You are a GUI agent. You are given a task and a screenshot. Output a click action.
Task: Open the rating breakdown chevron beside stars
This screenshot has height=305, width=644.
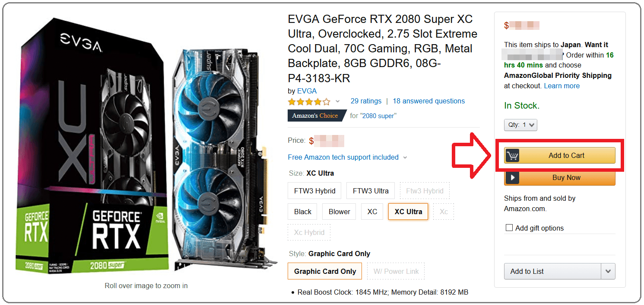tap(338, 102)
